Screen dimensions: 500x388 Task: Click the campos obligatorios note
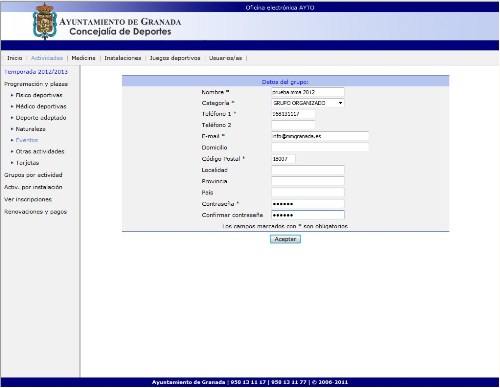285,226
